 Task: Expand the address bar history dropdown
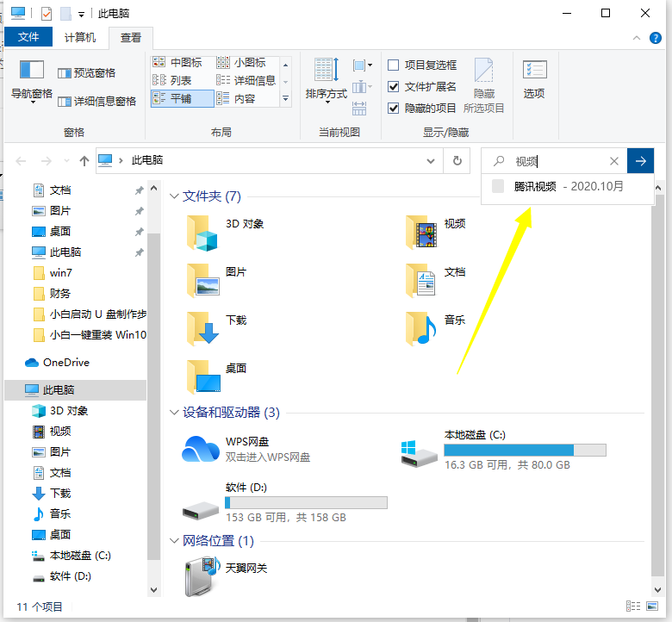click(x=432, y=161)
